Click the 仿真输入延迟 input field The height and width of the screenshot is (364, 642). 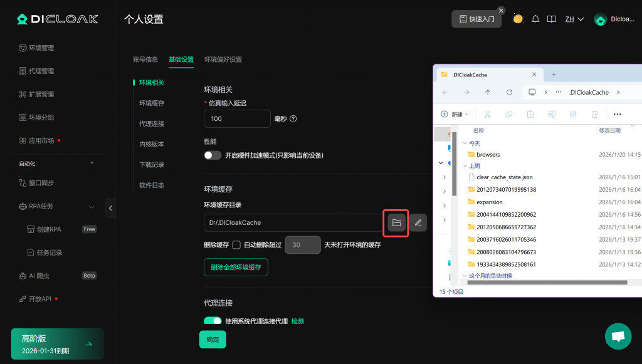[x=237, y=118]
